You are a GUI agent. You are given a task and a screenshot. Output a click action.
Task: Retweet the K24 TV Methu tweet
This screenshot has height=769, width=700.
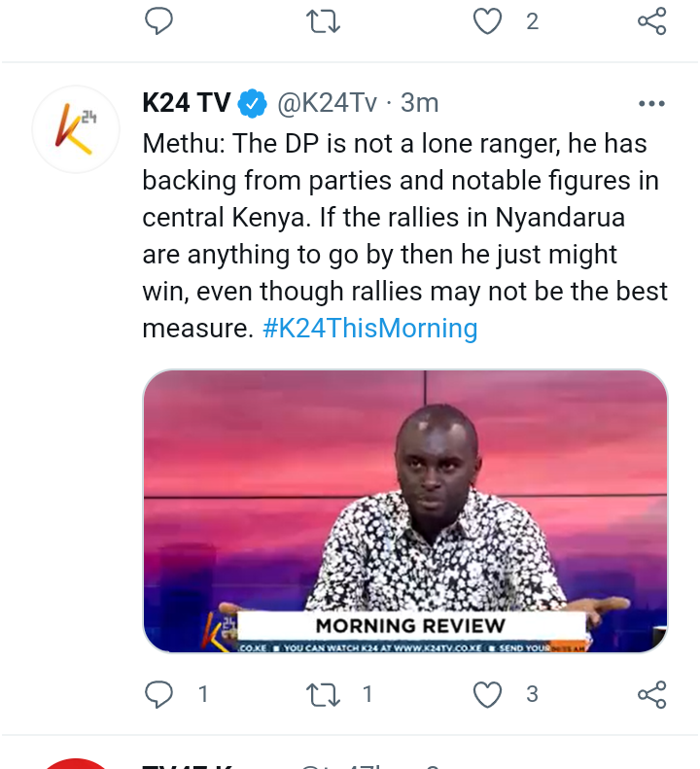(323, 694)
